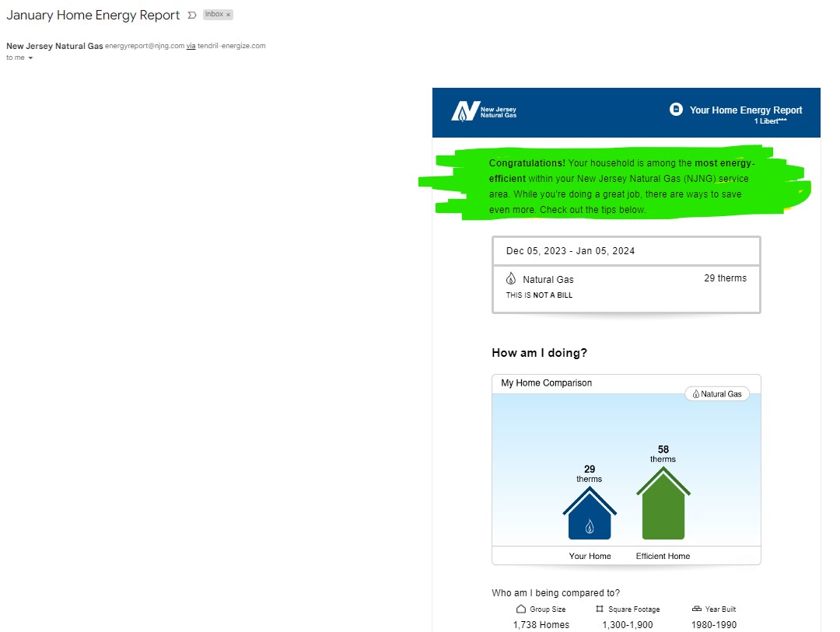Click the sender name New Jersey Natural Gas
The height and width of the screenshot is (632, 840).
coord(54,46)
